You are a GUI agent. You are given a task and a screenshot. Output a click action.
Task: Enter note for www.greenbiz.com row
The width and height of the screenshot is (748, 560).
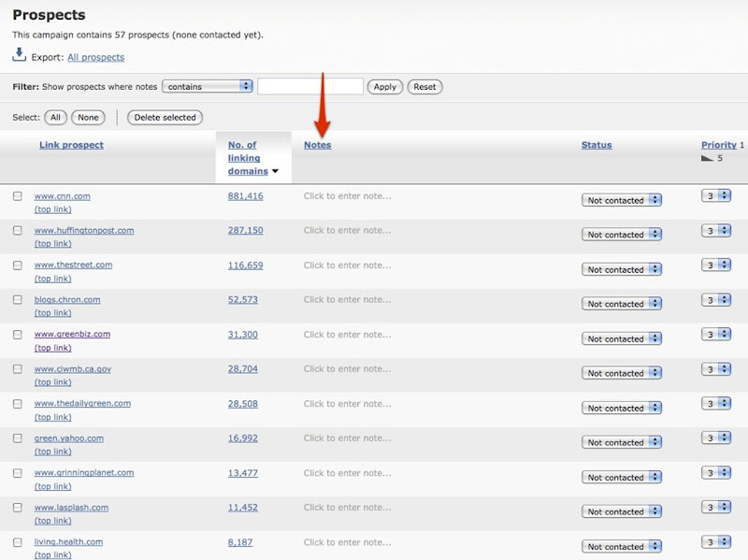pos(347,335)
